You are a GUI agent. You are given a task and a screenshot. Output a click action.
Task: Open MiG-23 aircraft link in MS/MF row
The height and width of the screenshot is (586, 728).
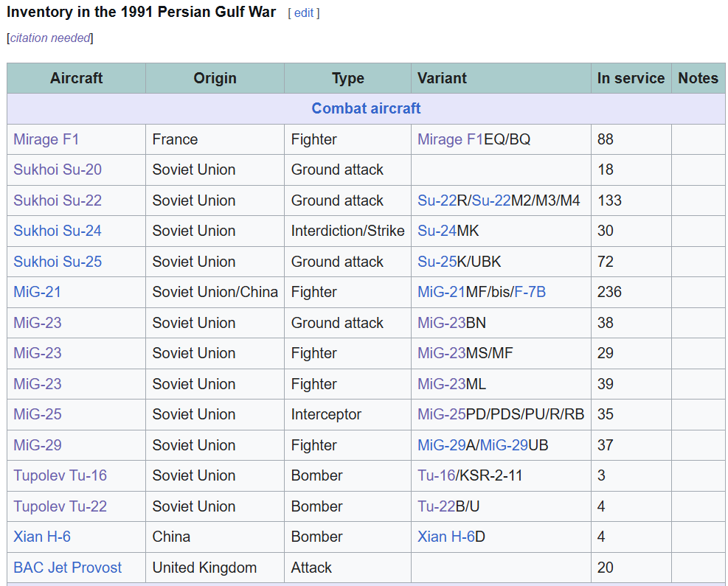click(x=37, y=353)
